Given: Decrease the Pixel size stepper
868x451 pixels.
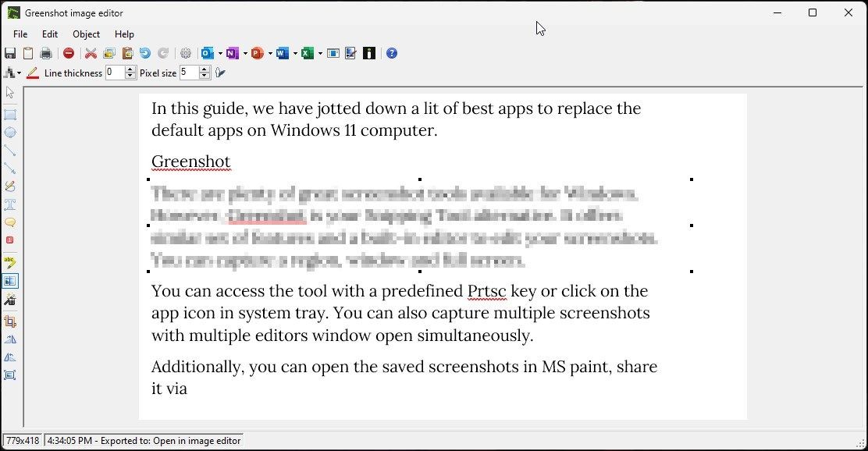Looking at the screenshot, I should (205, 76).
